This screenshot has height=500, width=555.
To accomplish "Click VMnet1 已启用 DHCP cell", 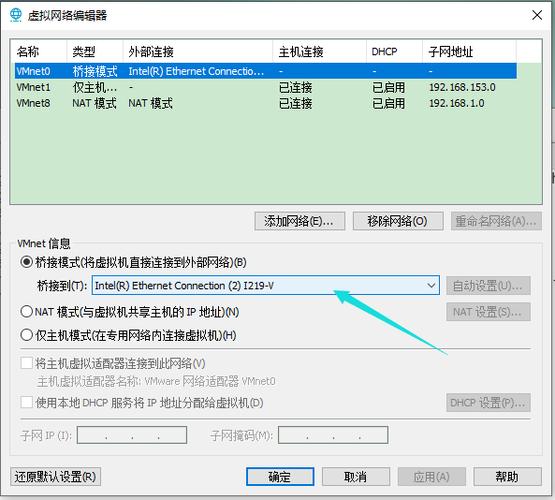I will click(x=389, y=87).
